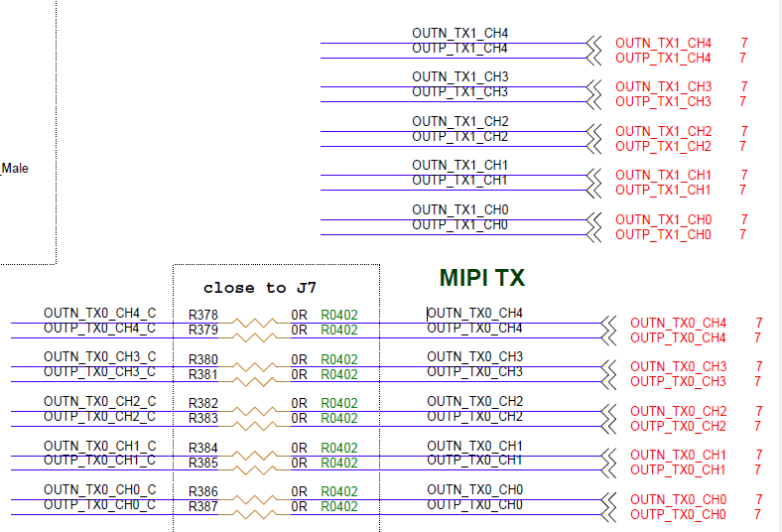Image resolution: width=782 pixels, height=532 pixels.
Task: Click page reference 7 beside red OUTP_TX0_CH0
Action: point(757,514)
